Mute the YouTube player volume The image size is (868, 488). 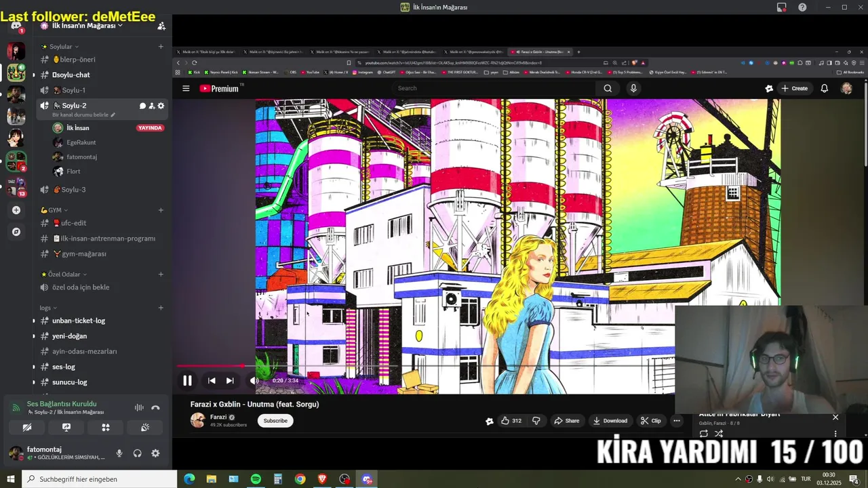pos(254,381)
